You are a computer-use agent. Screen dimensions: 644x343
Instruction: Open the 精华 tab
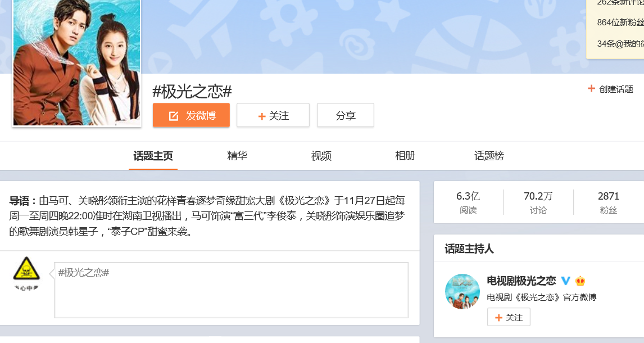237,156
